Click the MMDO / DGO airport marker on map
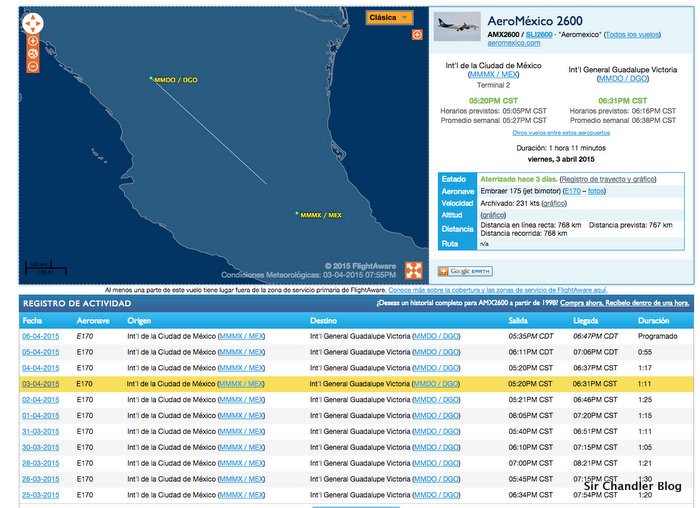 click(x=152, y=78)
